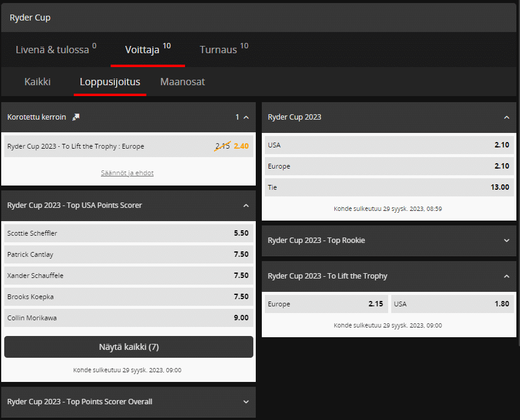
Task: Collapse the Ryder Cup 2023 winner section
Action: [507, 117]
